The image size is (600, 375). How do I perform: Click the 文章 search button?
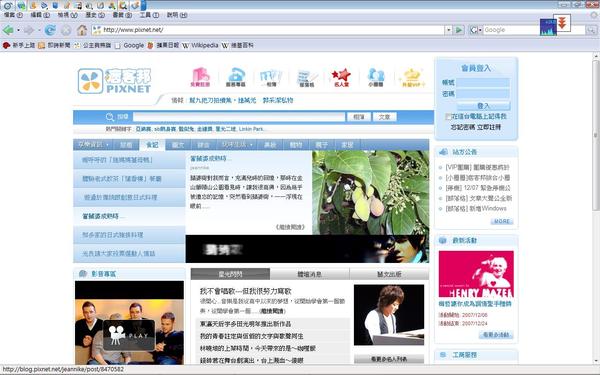(x=385, y=117)
